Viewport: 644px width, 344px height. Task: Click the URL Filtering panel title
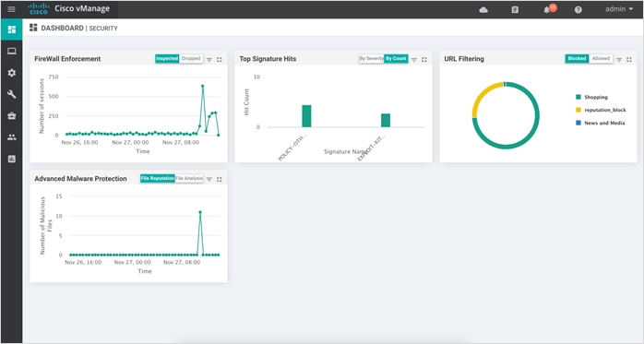click(x=464, y=59)
